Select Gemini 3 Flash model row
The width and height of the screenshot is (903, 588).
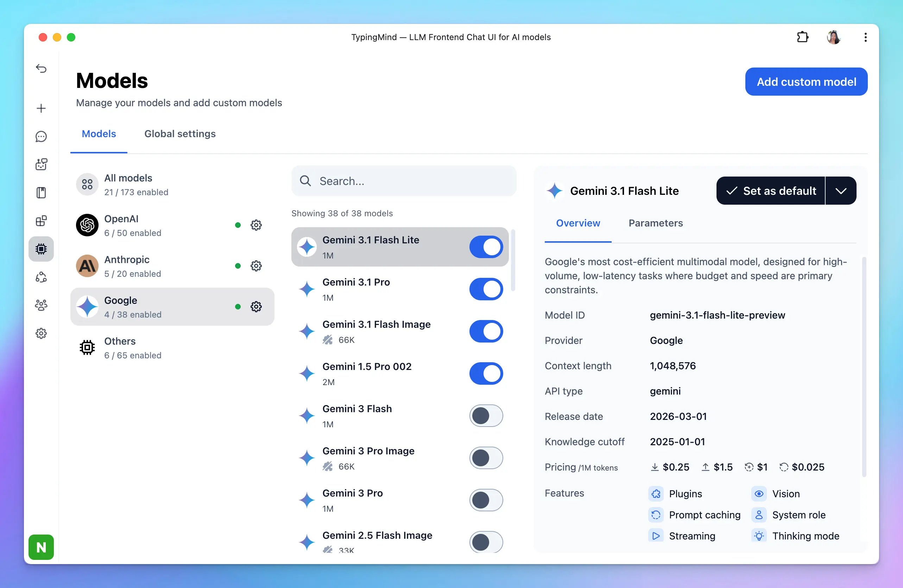[x=400, y=416]
